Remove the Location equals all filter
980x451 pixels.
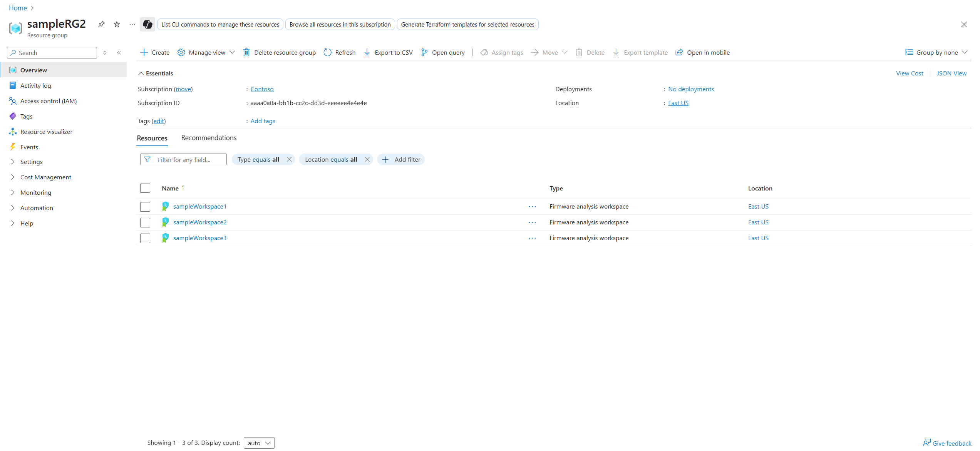pyautogui.click(x=367, y=159)
